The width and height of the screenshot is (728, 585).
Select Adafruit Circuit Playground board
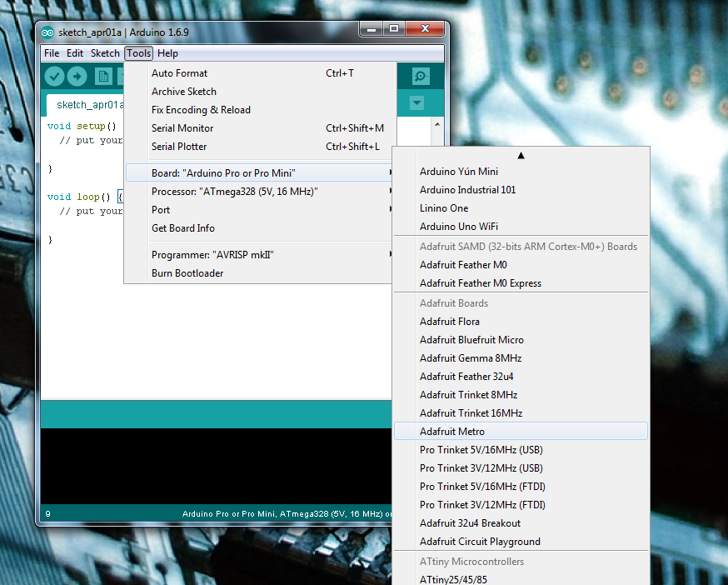pyautogui.click(x=521, y=542)
